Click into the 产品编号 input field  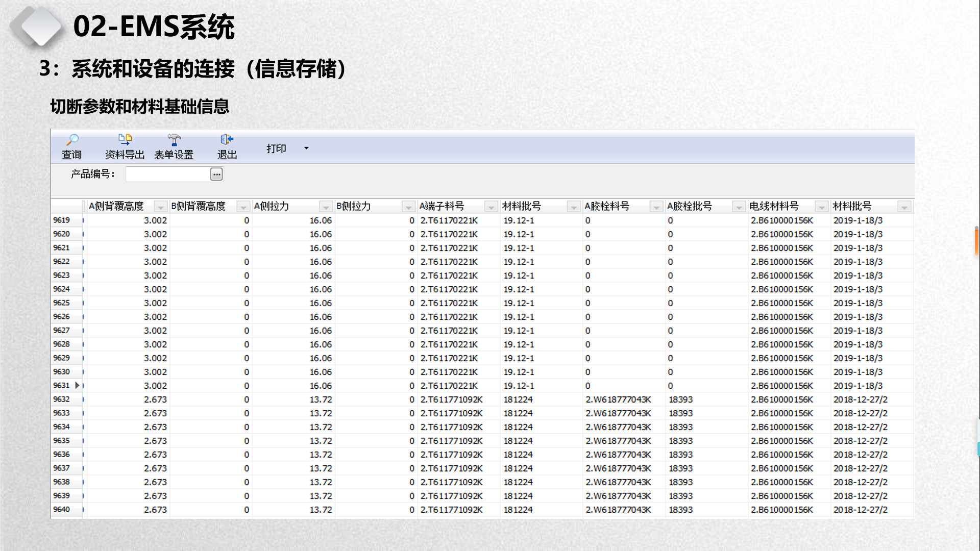pos(167,174)
